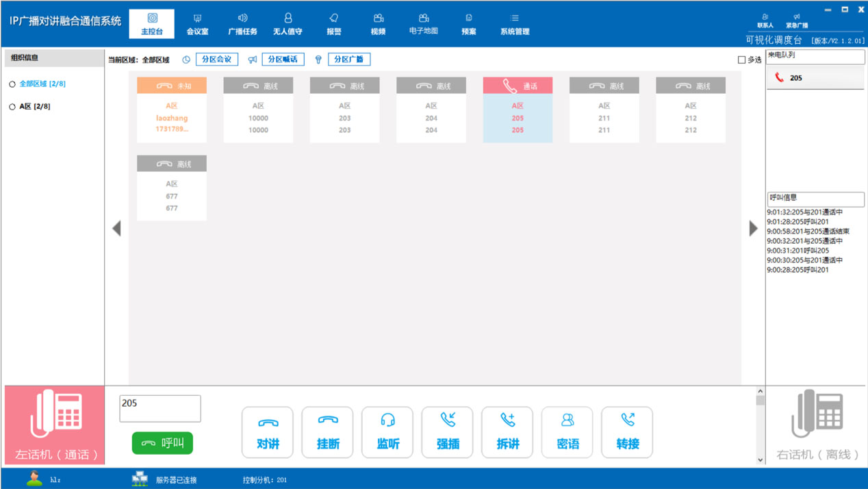Screen dimensions: 868x489
Task: Click the 对讲 intercom button
Action: [268, 432]
